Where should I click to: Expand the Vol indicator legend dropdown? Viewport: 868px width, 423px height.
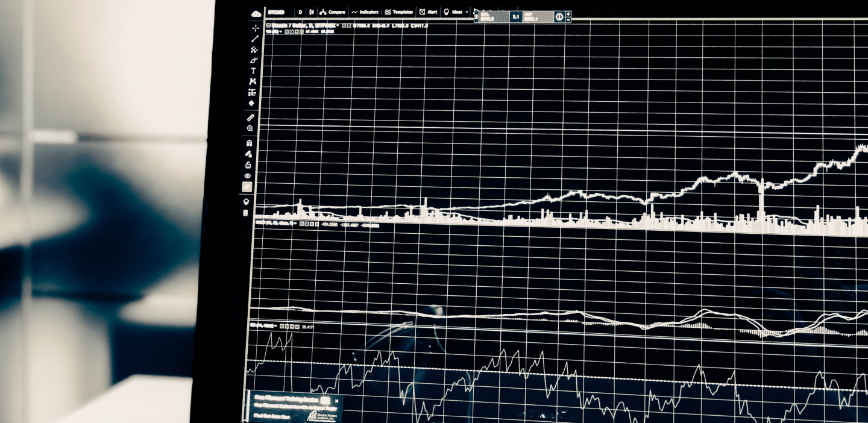pos(280,31)
